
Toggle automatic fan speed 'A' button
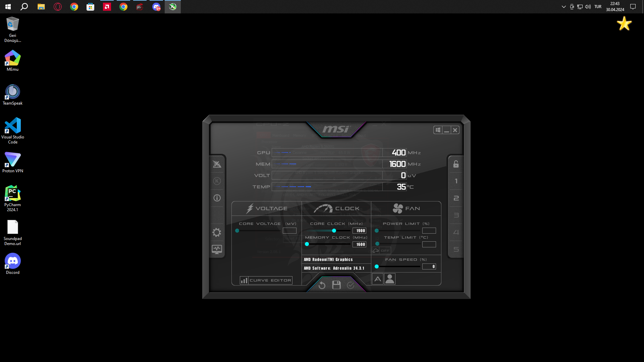coord(378,279)
